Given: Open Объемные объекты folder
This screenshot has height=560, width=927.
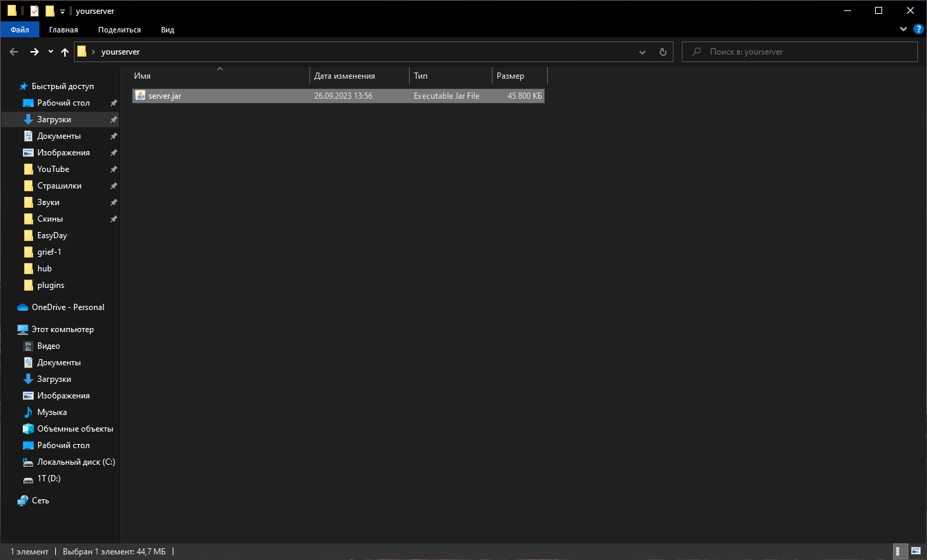Looking at the screenshot, I should [75, 429].
